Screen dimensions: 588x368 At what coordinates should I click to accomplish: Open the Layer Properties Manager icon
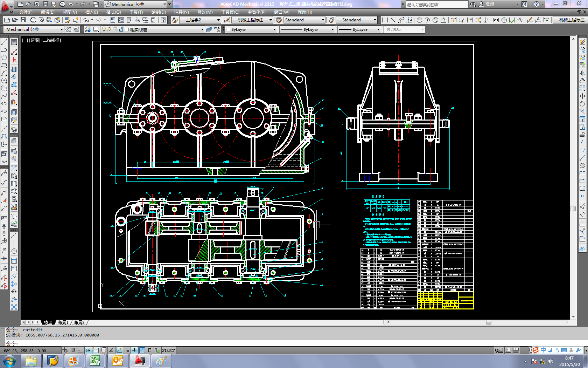pyautogui.click(x=88, y=29)
